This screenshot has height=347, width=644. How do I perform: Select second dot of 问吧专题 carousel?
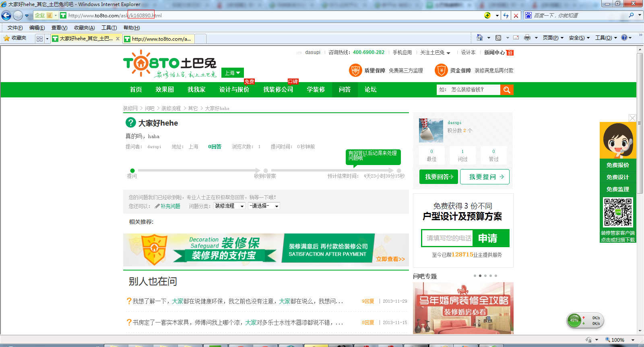(x=480, y=276)
